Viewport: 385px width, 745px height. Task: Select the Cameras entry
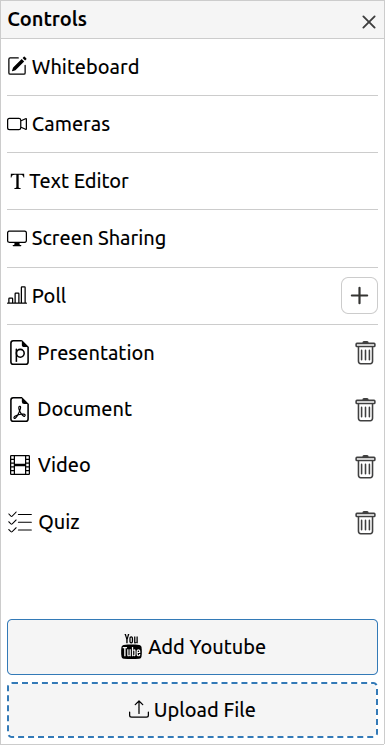[x=192, y=124]
